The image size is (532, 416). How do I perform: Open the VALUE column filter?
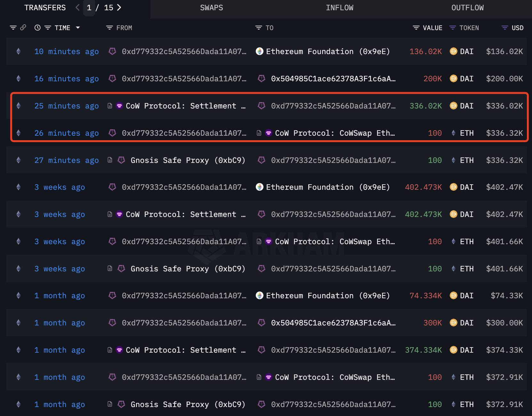416,28
